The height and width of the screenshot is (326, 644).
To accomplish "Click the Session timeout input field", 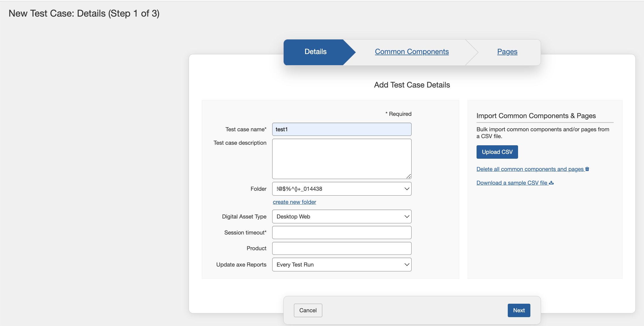I will click(x=341, y=232).
